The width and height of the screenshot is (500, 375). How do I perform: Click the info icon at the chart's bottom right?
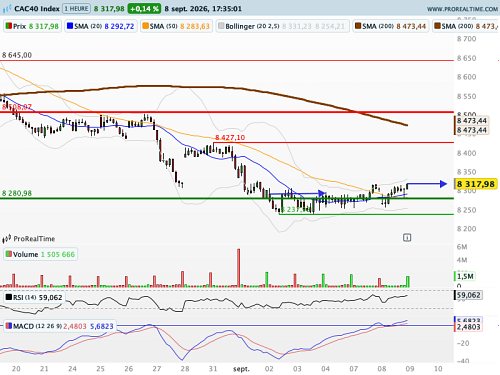click(x=407, y=238)
